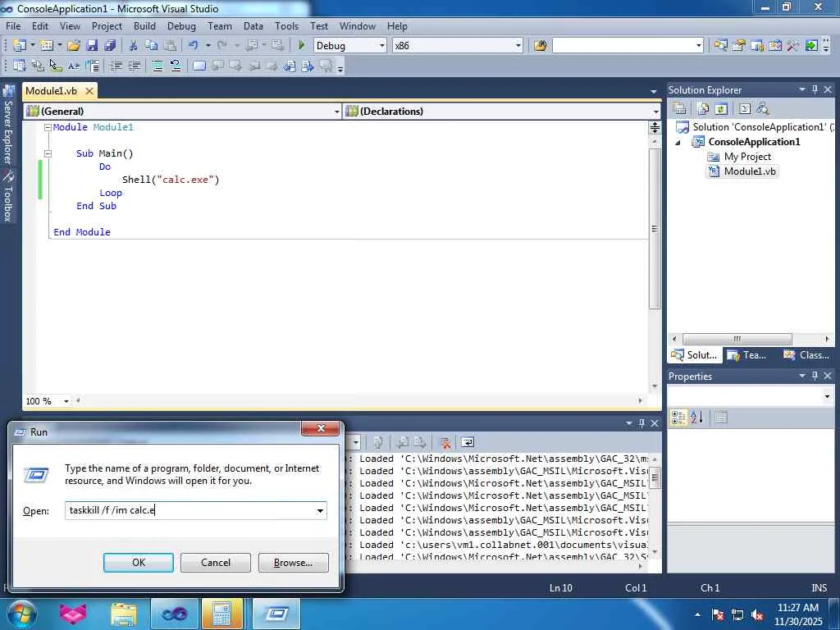Click the code editor vertical scrollbar thumb
The height and width of the screenshot is (630, 840).
point(655,229)
